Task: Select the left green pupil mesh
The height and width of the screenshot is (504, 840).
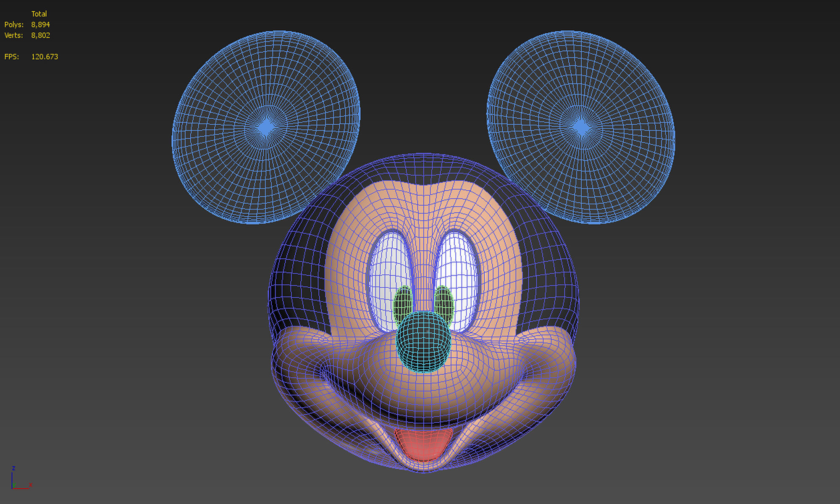Action: (403, 306)
